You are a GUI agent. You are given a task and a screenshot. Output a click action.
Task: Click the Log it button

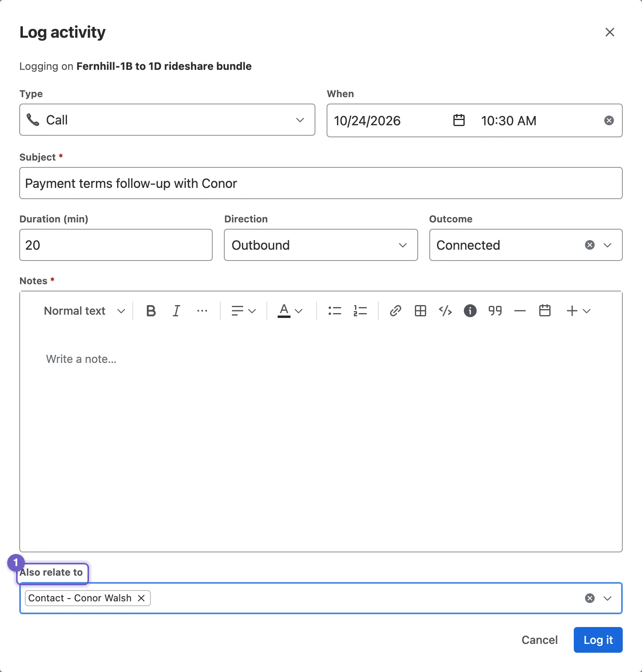598,640
